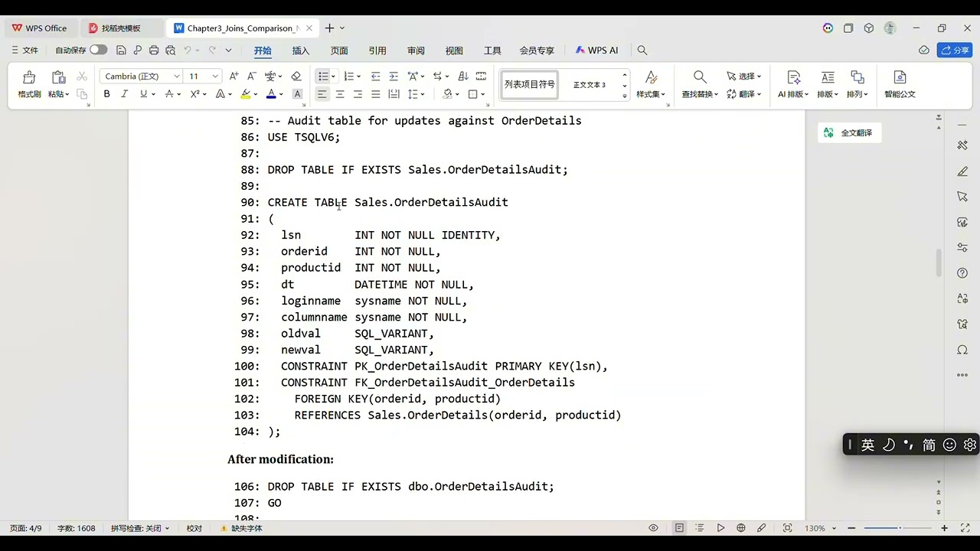Open the Find and Replace (查找替换) dropdown

pyautogui.click(x=701, y=94)
